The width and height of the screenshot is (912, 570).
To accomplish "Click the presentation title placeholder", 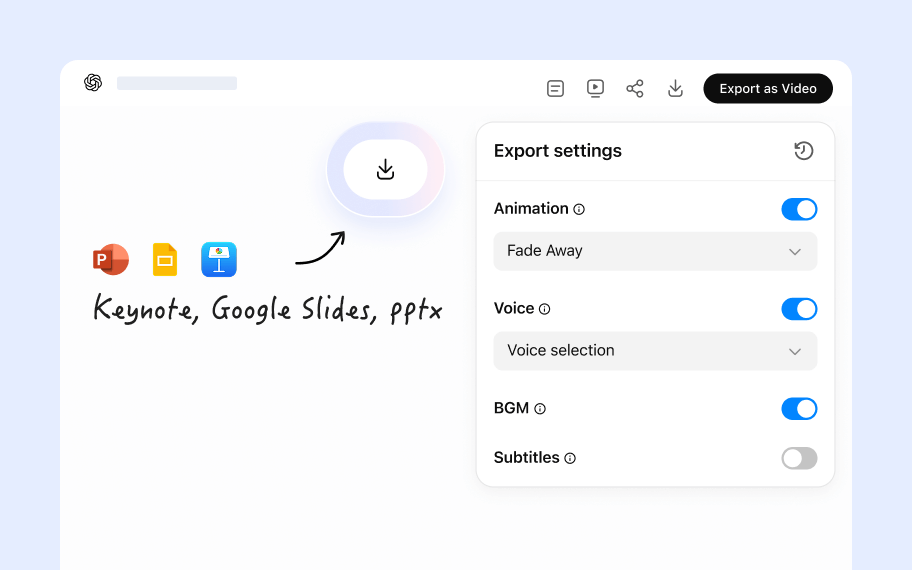I will [177, 83].
